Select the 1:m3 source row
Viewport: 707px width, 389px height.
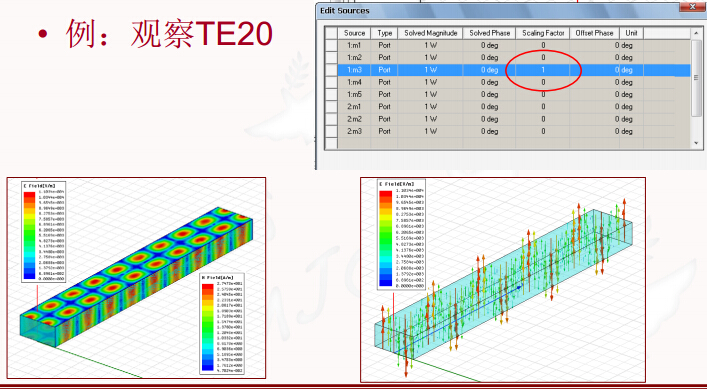508,70
